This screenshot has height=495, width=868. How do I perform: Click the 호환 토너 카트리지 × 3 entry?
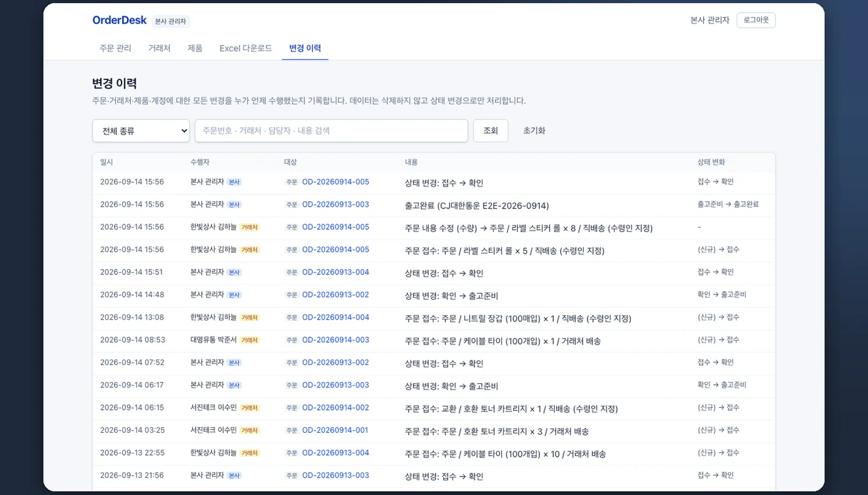pyautogui.click(x=497, y=432)
